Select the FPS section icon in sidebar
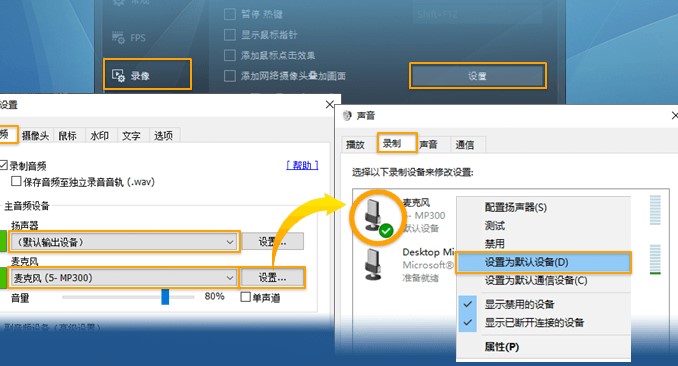This screenshot has height=366, width=678. coord(118,37)
